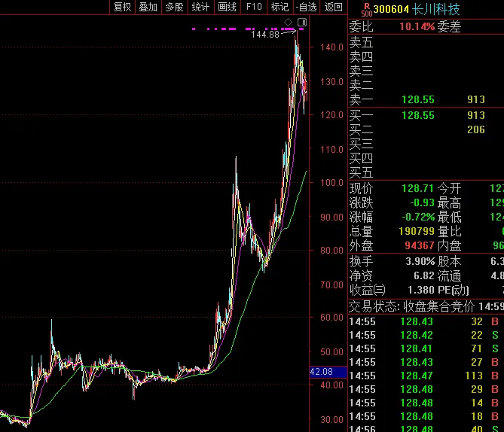Click the 最高 label
This screenshot has width=504, height=432.
[449, 202]
